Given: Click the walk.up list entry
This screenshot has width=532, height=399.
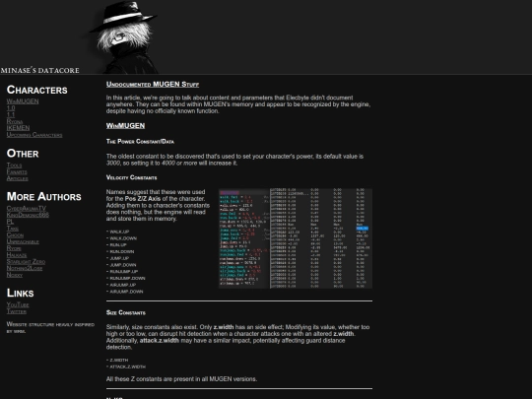Looking at the screenshot, I should point(118,232).
